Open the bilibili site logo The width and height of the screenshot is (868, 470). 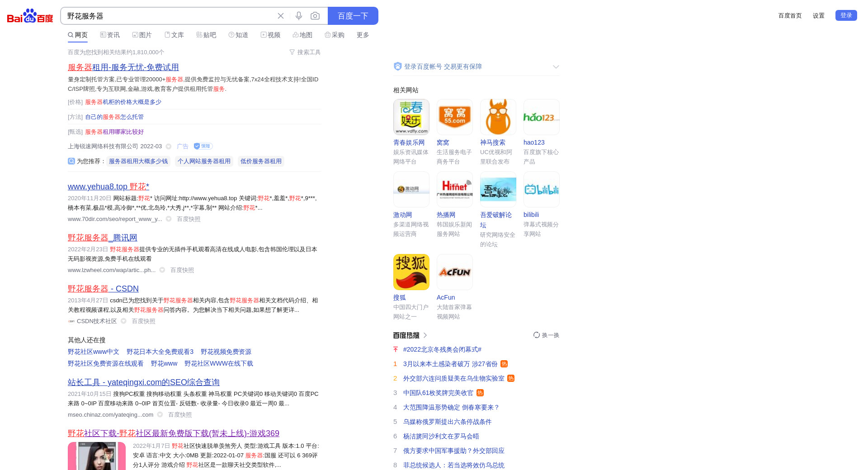click(x=541, y=189)
